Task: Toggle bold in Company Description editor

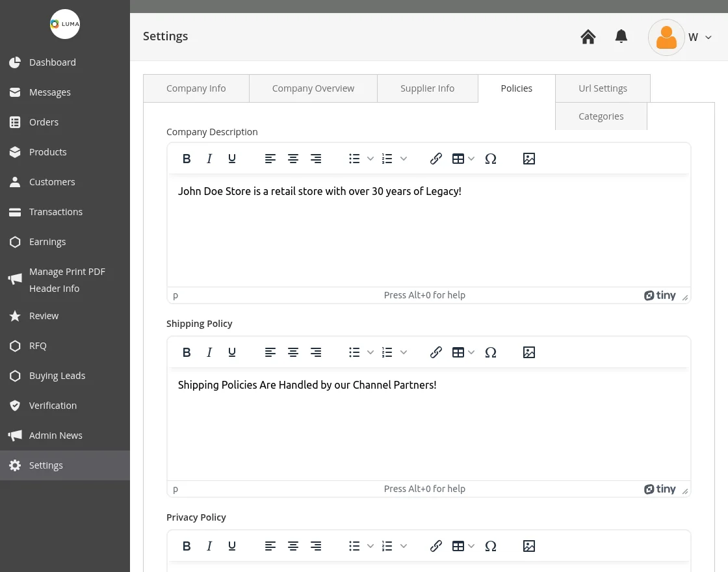Action: point(187,159)
